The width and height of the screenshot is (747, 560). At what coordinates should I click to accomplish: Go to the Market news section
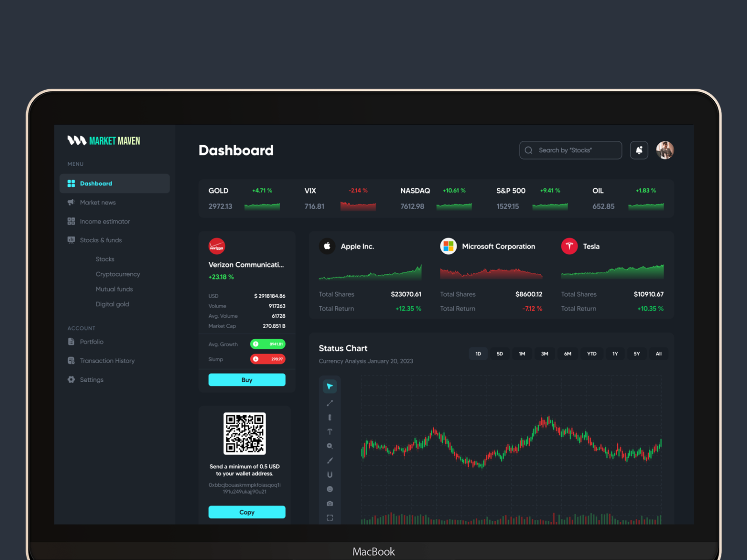pyautogui.click(x=98, y=202)
